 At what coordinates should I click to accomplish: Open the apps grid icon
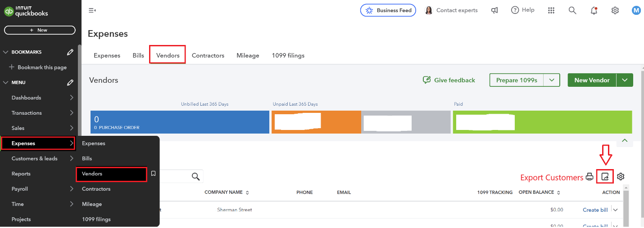[551, 10]
